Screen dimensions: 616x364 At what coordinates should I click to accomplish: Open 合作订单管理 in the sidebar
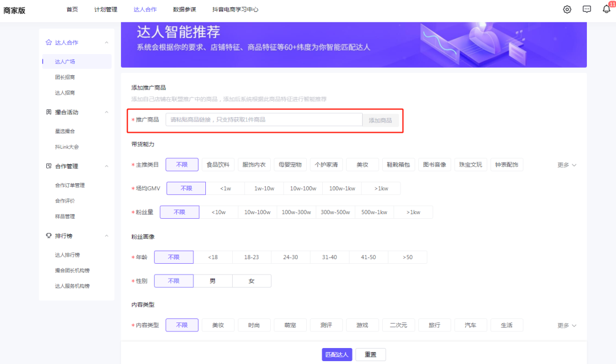coord(70,186)
